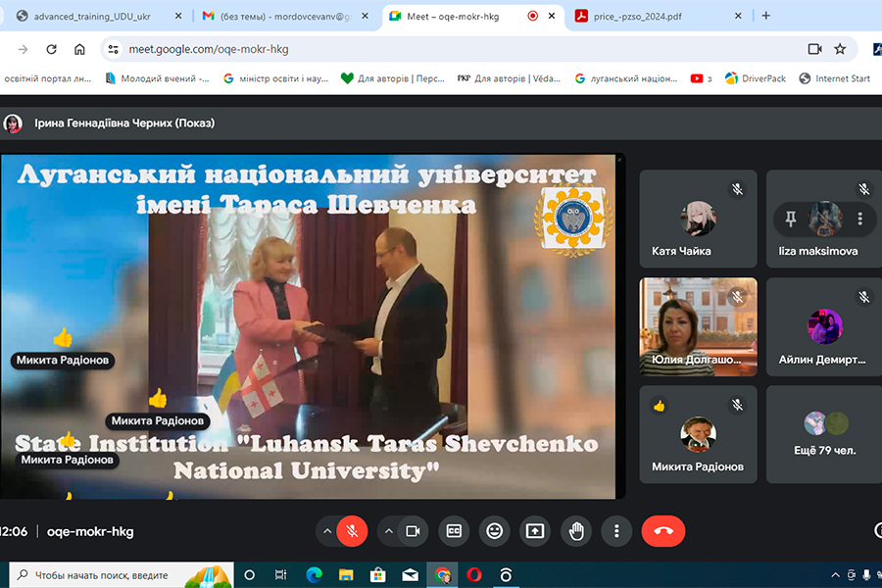Open the Internet Start bookmark
This screenshot has height=588, width=882.
pyautogui.click(x=834, y=78)
